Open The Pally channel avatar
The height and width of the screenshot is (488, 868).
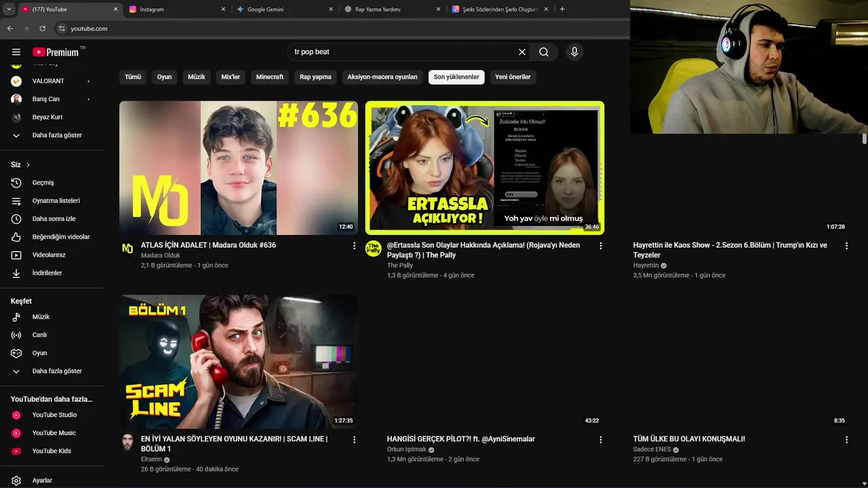pyautogui.click(x=374, y=249)
